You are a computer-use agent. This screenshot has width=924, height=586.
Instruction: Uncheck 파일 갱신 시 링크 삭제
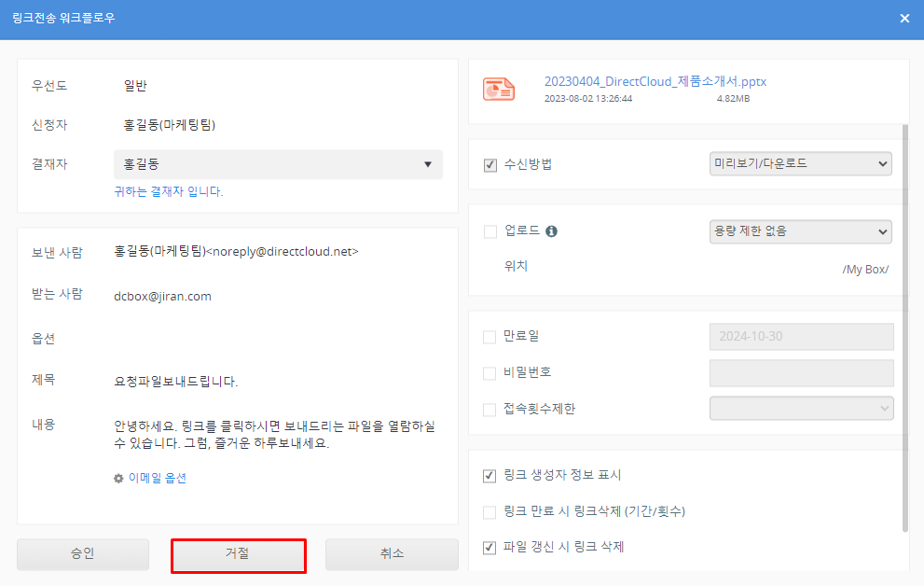tap(490, 548)
